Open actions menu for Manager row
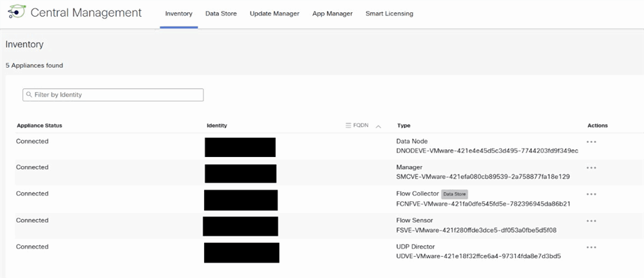Image resolution: width=644 pixels, height=278 pixels. (591, 167)
